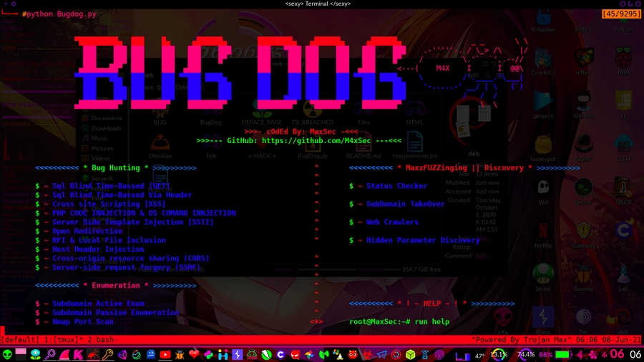
Task: Launch the Veil ghost icon on desktop
Action: pyautogui.click(x=543, y=188)
